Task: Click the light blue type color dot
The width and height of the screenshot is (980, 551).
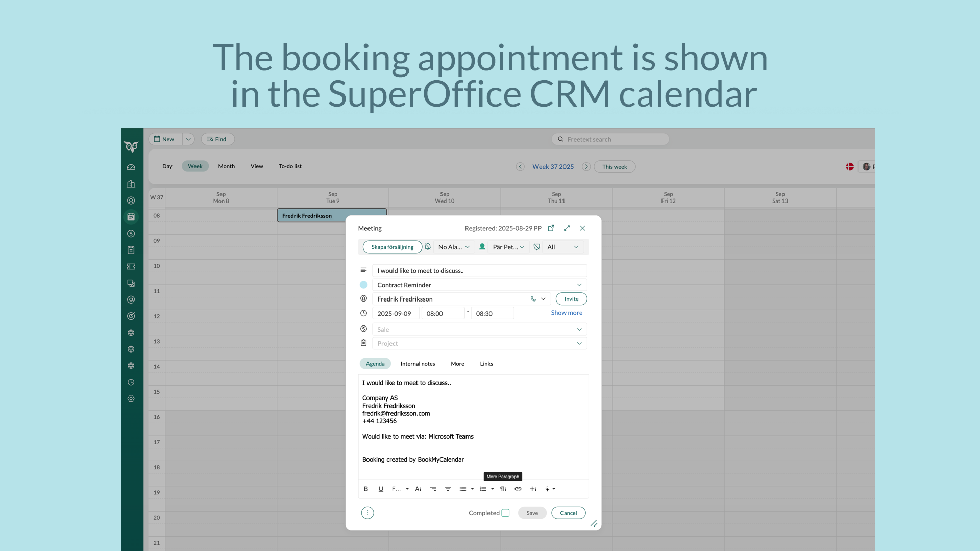Action: 364,285
